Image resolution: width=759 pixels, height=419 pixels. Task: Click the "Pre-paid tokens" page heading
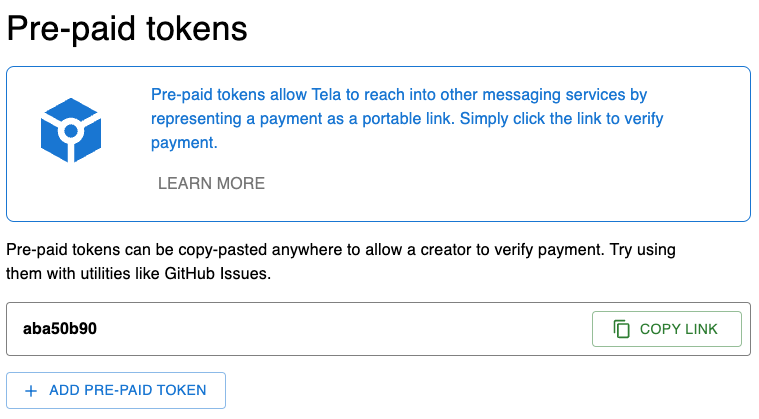[x=127, y=29]
